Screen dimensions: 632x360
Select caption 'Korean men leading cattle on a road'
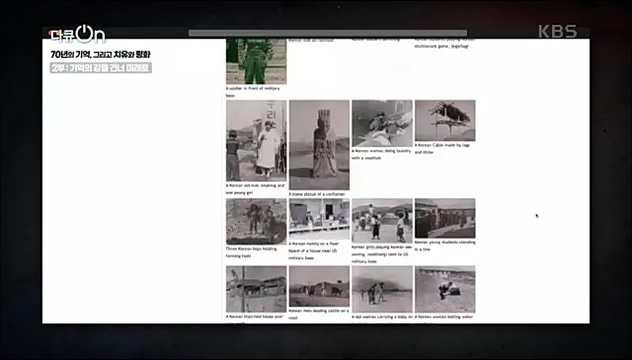pyautogui.click(x=319, y=314)
